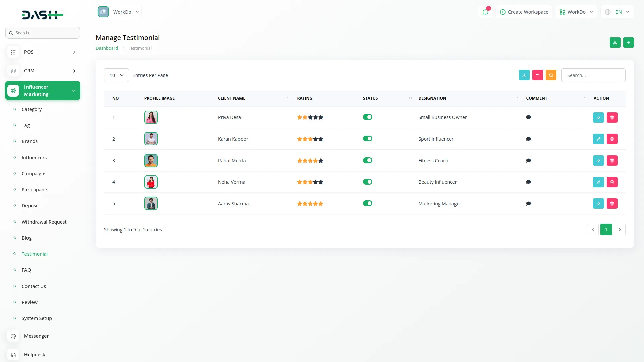Delete Karan Kapoor's testimonial
The image size is (644, 362).
point(612,139)
